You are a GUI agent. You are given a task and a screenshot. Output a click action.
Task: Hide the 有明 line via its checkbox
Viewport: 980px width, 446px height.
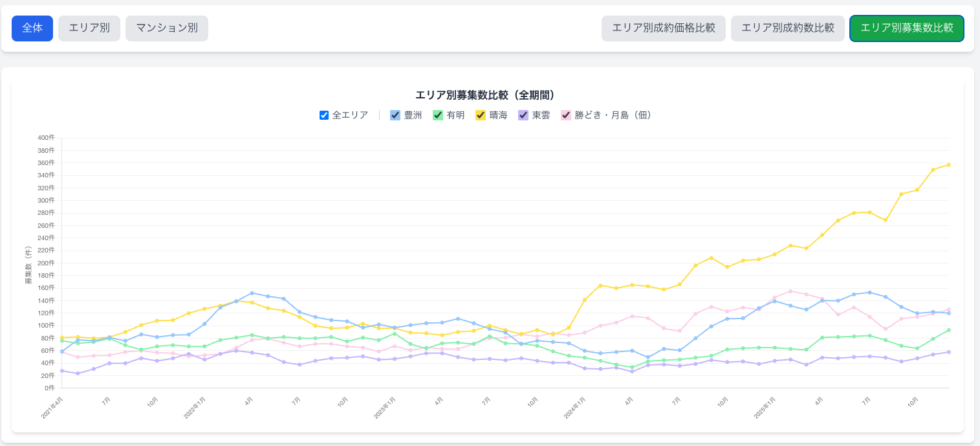(438, 115)
